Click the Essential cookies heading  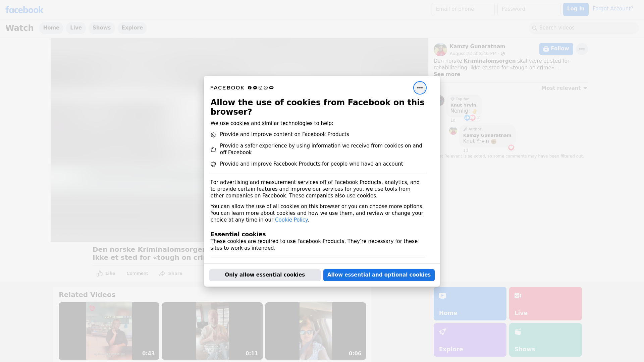pyautogui.click(x=238, y=234)
